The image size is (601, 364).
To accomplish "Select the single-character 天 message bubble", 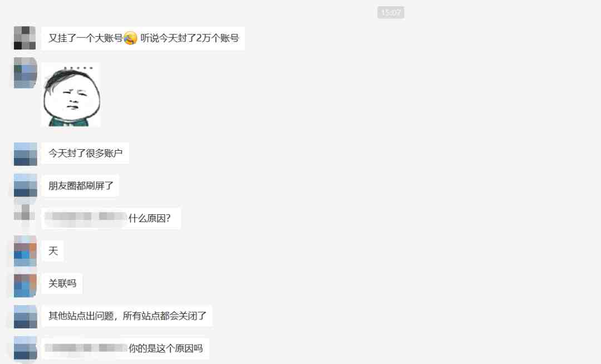I will (52, 251).
